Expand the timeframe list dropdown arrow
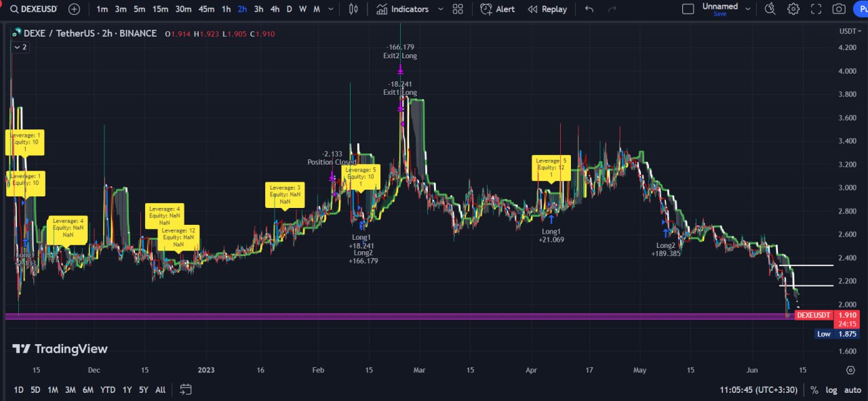The height and width of the screenshot is (401, 868). 330,9
